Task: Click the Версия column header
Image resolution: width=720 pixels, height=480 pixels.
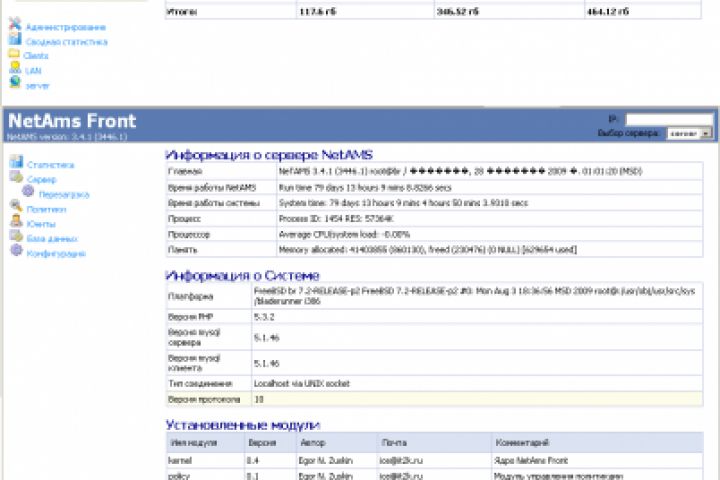Action: click(x=262, y=443)
